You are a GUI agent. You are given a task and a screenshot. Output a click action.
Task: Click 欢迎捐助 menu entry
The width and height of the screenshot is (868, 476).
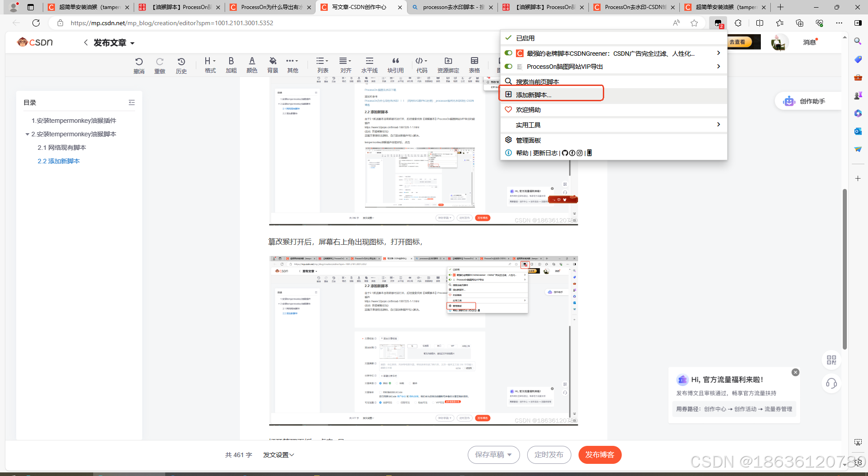614,110
